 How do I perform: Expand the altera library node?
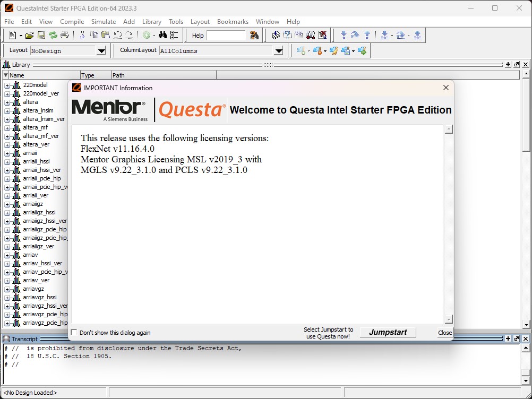(x=7, y=102)
